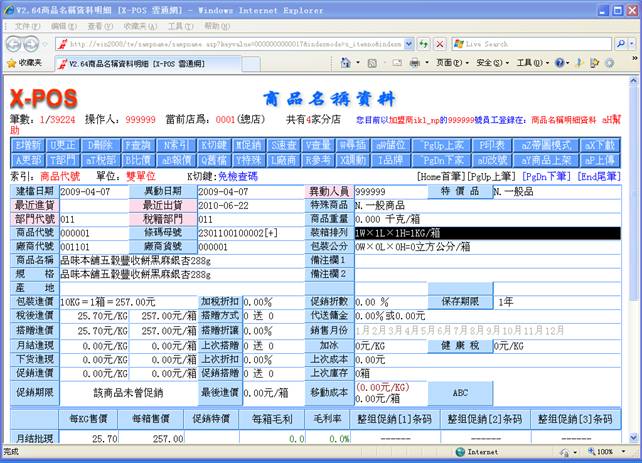Open the 编辑(E) menu
The width and height of the screenshot is (642, 463).
(x=62, y=25)
